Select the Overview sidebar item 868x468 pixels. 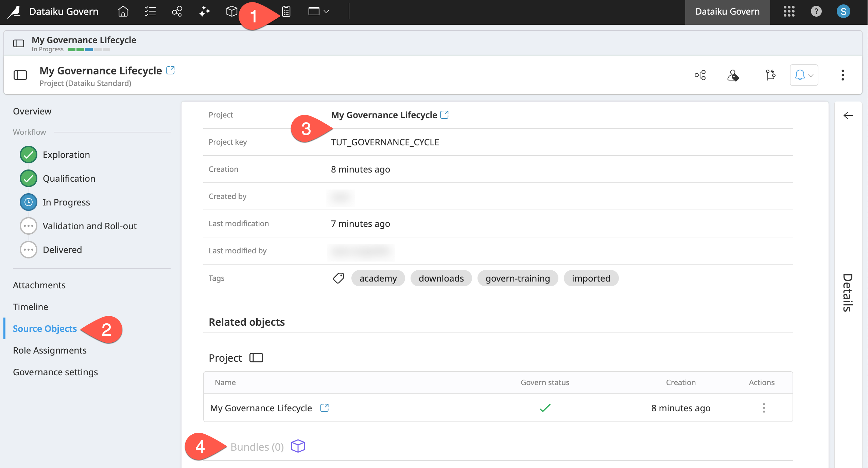(x=32, y=111)
